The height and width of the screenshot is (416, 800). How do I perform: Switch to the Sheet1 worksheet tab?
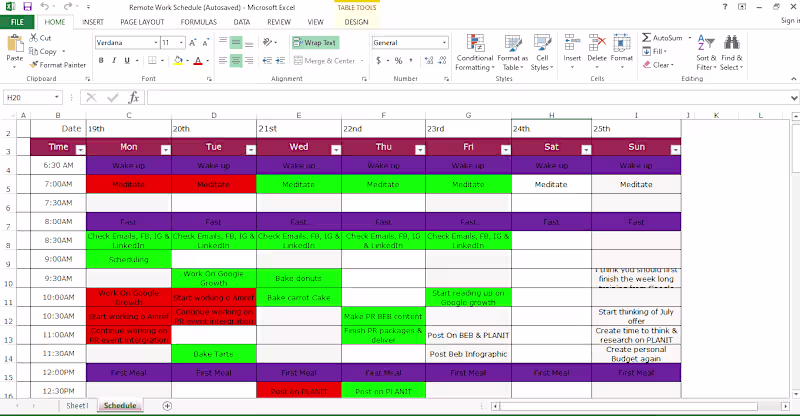coord(78,405)
